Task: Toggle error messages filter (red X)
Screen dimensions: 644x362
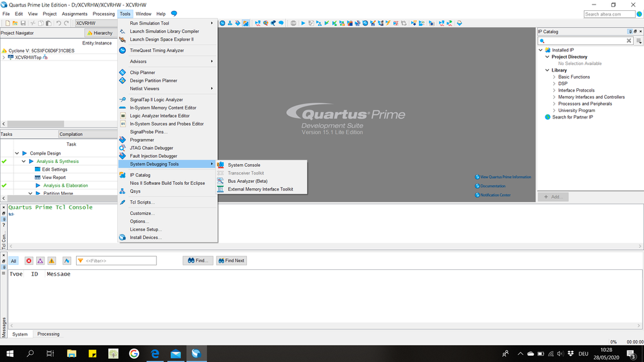Action: tap(29, 261)
